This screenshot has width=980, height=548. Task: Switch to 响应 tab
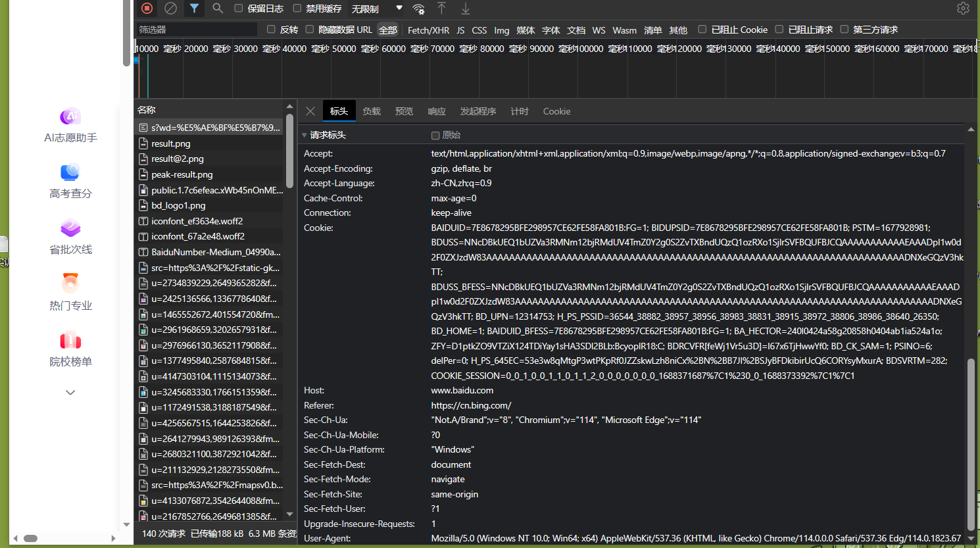437,111
